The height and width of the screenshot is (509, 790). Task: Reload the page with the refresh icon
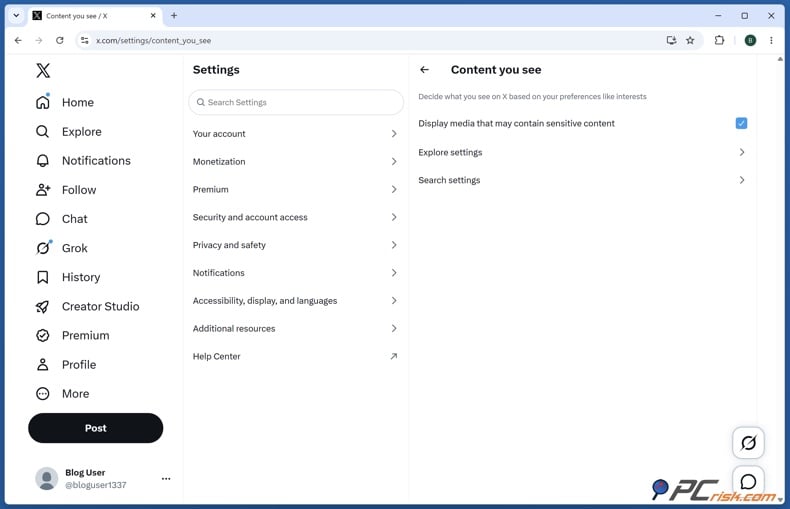59,40
